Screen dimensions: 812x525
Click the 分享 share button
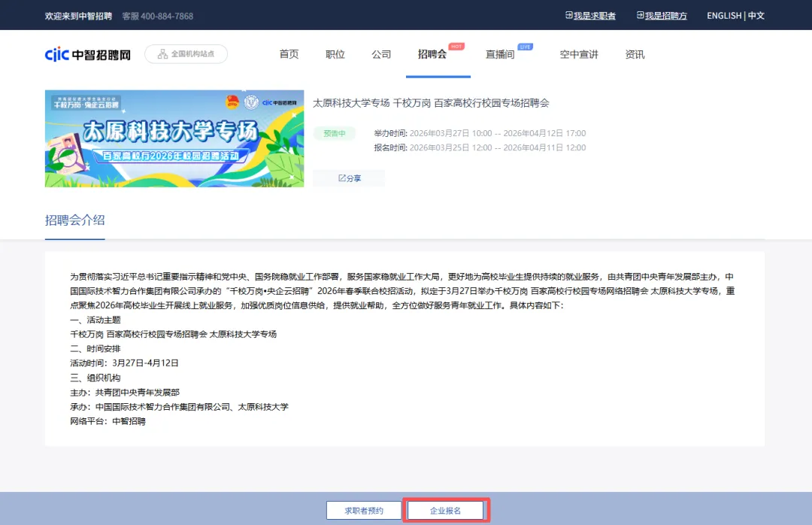click(349, 178)
